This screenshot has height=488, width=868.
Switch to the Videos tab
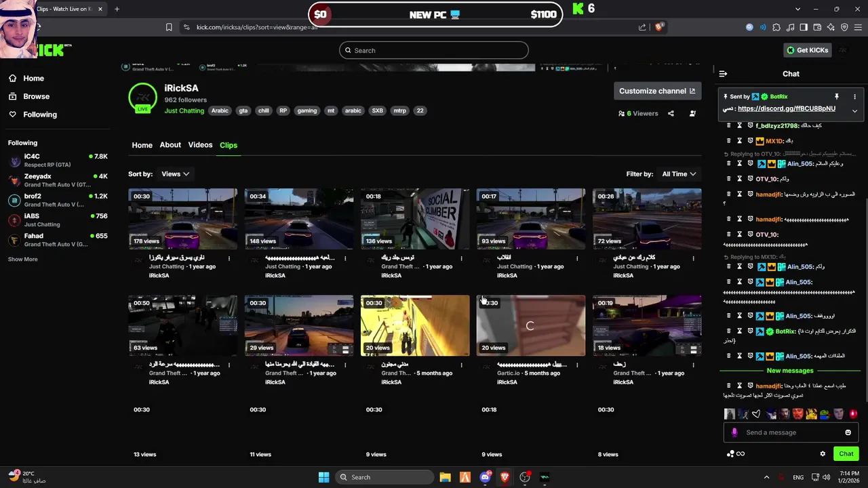[200, 145]
